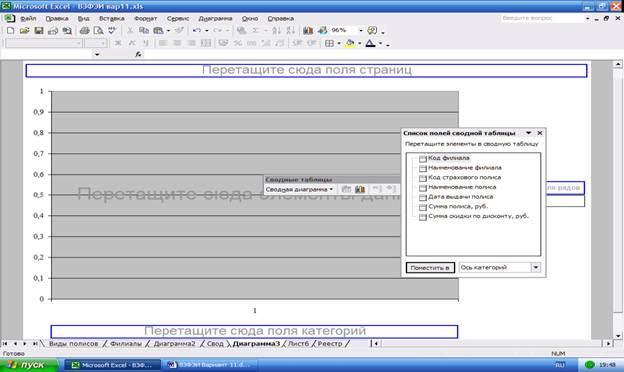The width and height of the screenshot is (624, 372).
Task: Open the Вставка menu
Action: (111, 18)
